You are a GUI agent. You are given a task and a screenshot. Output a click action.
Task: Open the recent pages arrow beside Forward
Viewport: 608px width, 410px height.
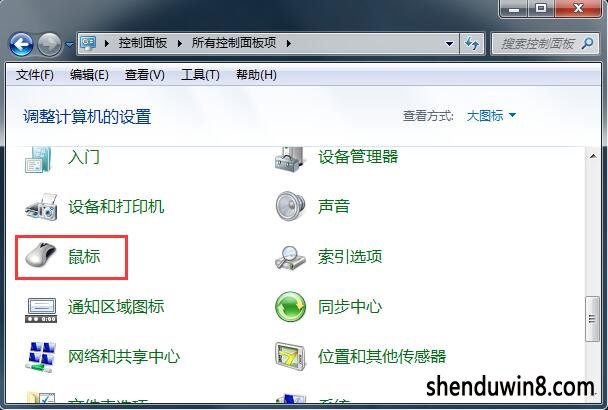69,45
